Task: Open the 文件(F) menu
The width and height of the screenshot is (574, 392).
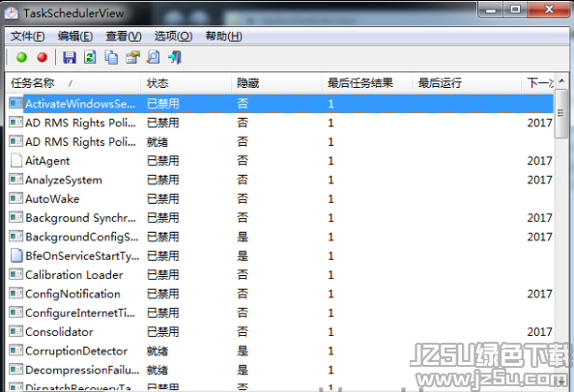Action: click(28, 36)
